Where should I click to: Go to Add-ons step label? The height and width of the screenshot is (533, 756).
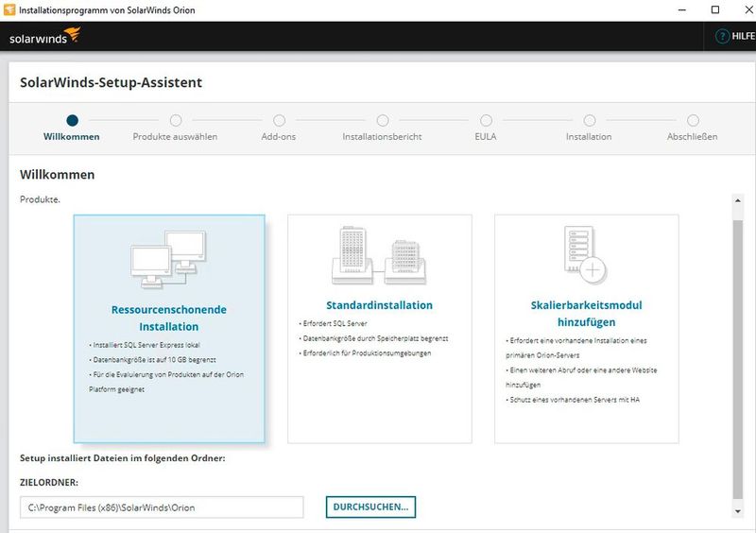279,136
